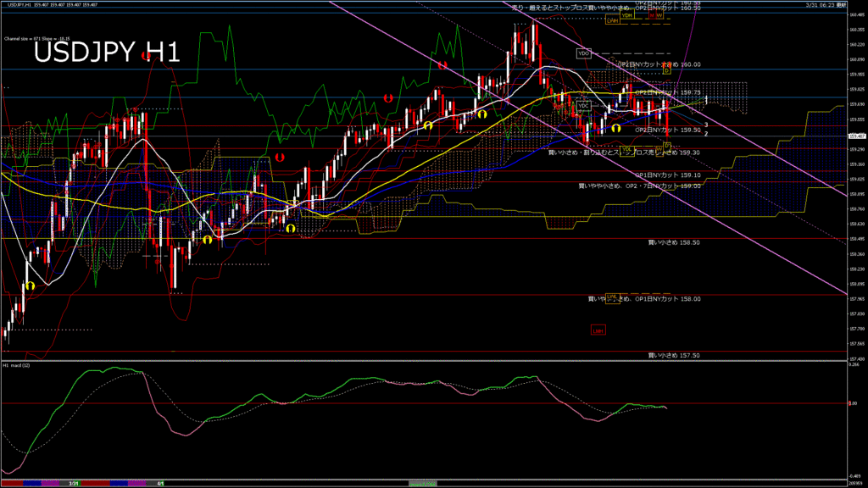This screenshot has width=868, height=488.
Task: Click the 159.407 current price tag
Action: tap(856, 136)
